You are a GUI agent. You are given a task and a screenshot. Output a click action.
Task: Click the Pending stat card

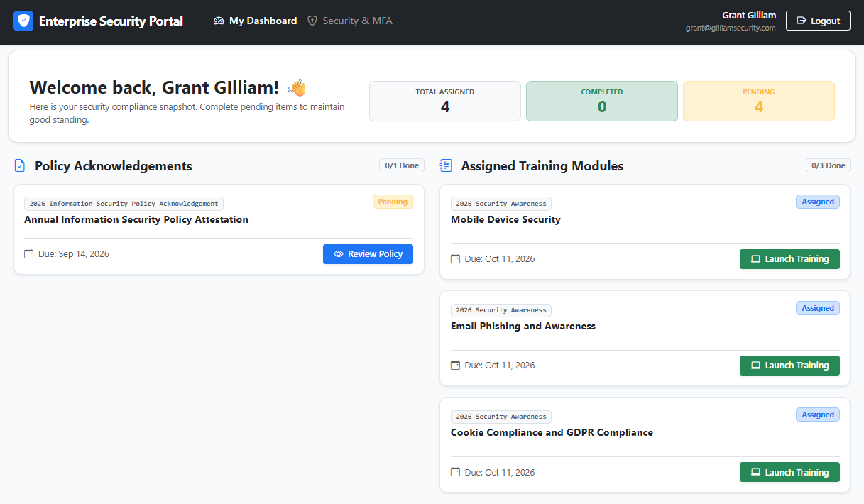(x=759, y=101)
